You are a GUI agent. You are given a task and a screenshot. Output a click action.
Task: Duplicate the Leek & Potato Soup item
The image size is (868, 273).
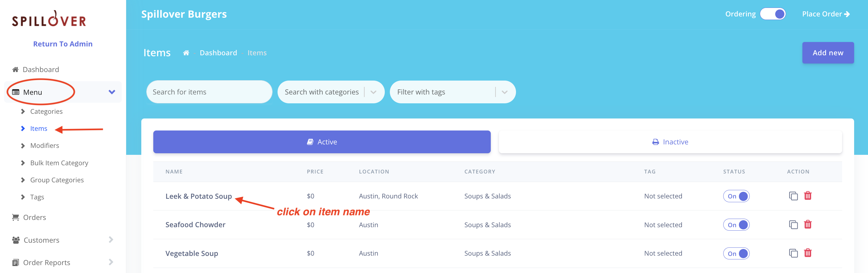tap(794, 196)
